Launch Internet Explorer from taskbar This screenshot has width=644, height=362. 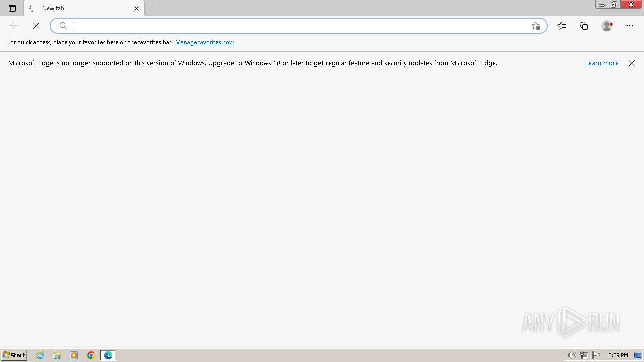pos(40,355)
